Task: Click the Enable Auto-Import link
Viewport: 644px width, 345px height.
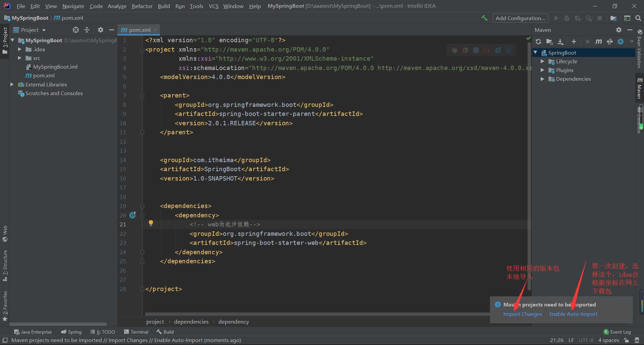Action: click(573, 314)
